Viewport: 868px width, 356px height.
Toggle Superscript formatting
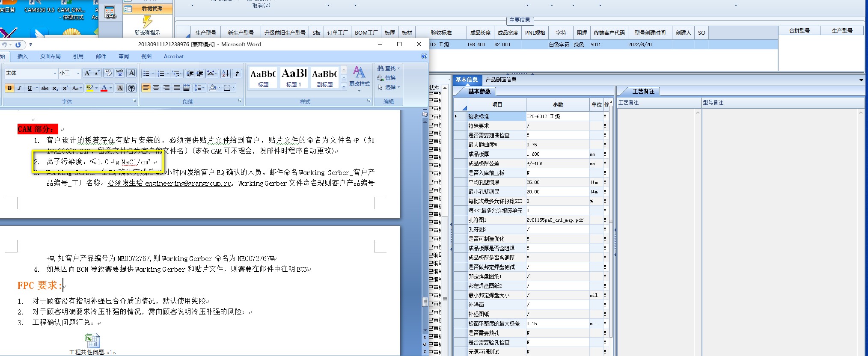click(65, 88)
